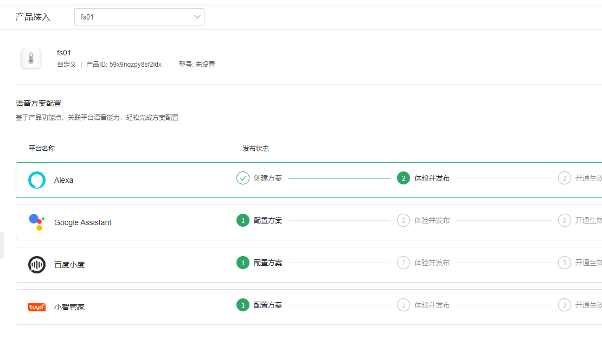Screen dimensions: 602x364
Task: Click Alexa's 体验并发布 step label
Action: (x=432, y=178)
